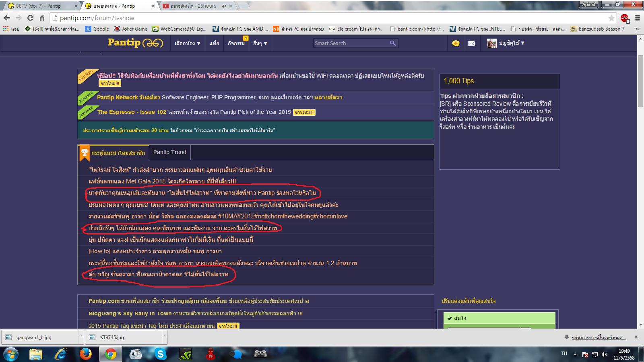This screenshot has width=644, height=362.
Task: Open the Banzsudsab Season 7 bookmark
Action: point(598,29)
